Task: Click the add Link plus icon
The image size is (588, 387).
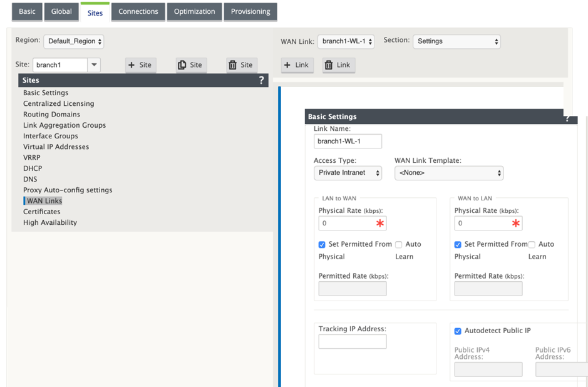Action: pyautogui.click(x=287, y=65)
